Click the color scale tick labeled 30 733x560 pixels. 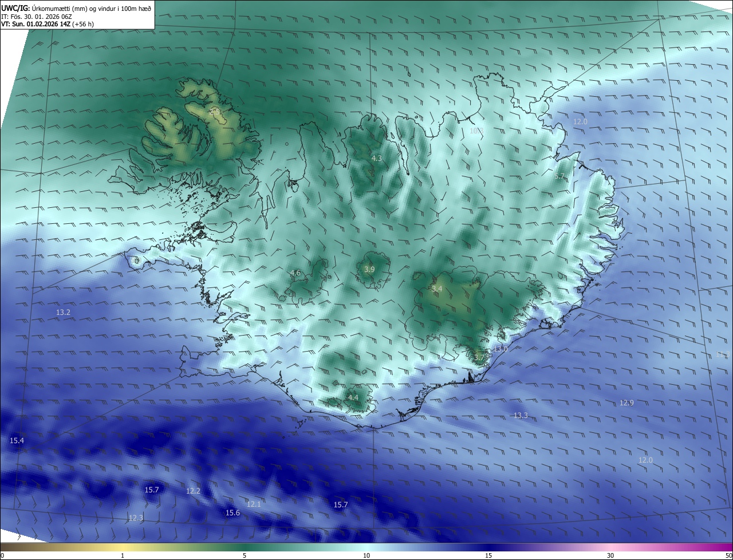pyautogui.click(x=610, y=555)
